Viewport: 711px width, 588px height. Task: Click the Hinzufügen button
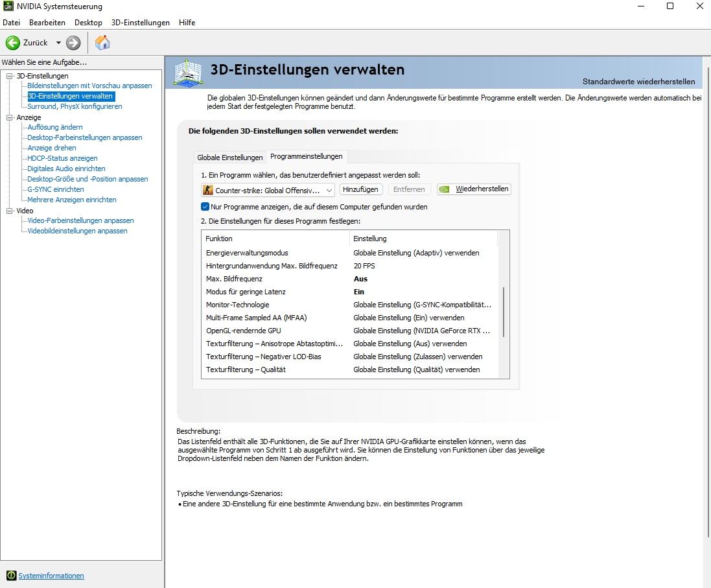pos(360,189)
